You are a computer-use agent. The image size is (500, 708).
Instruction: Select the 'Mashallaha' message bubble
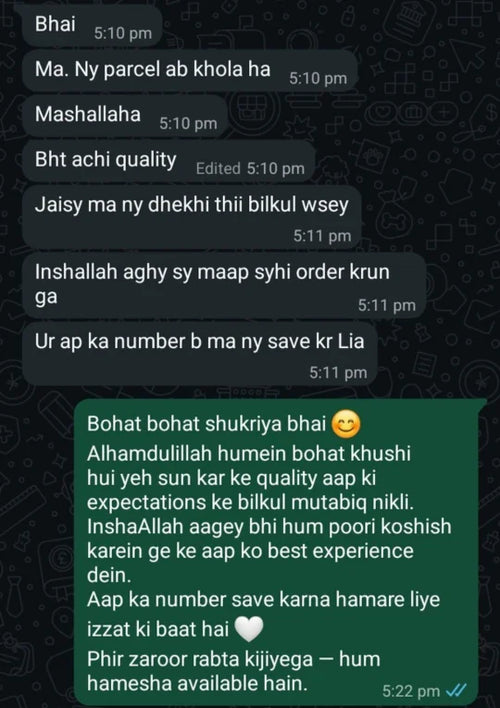pyautogui.click(x=125, y=116)
